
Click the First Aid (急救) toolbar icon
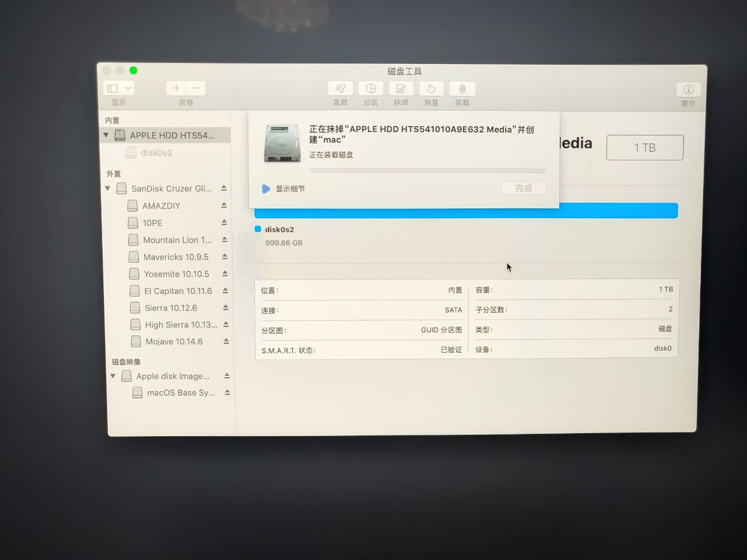340,89
